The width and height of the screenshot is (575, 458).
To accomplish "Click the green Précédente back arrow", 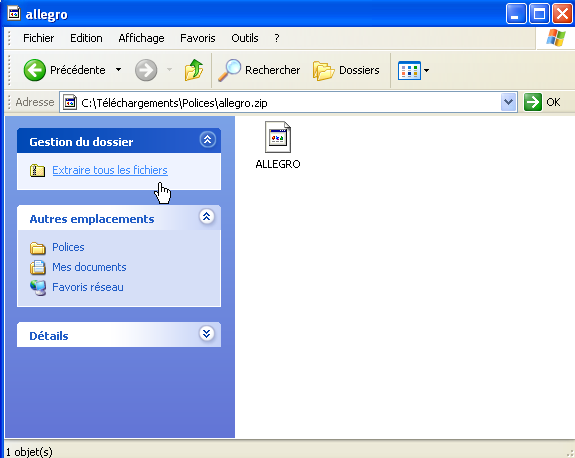I will click(x=34, y=70).
